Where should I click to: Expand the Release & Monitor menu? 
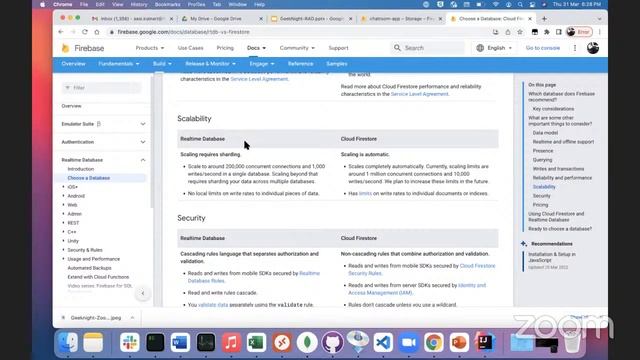coord(210,64)
